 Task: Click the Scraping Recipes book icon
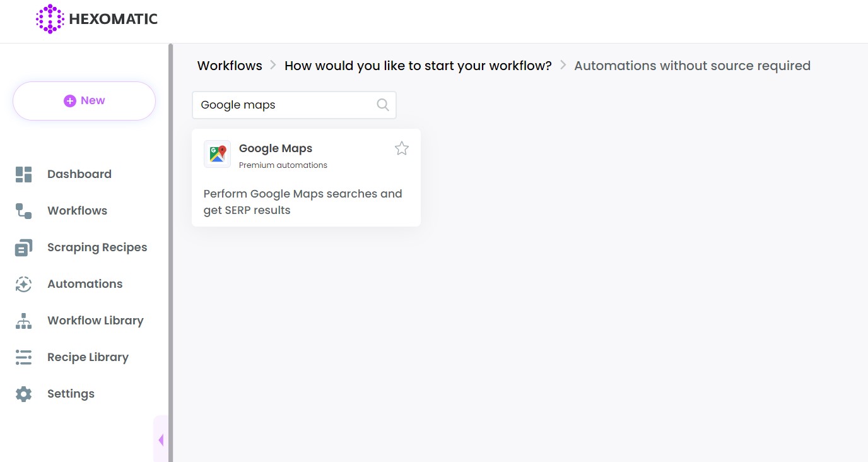(x=23, y=247)
